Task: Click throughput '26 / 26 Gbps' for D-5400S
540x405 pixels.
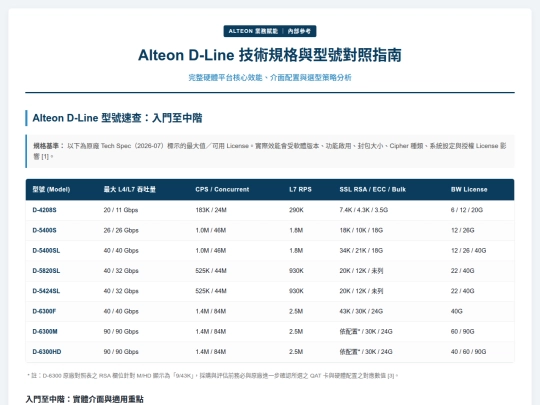Action: pyautogui.click(x=121, y=230)
